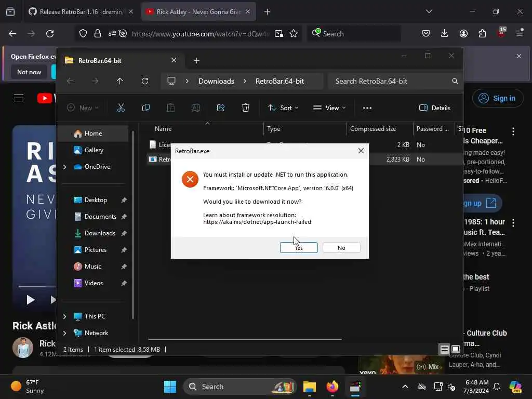Switch Explorer to details list view icon

(x=445, y=349)
